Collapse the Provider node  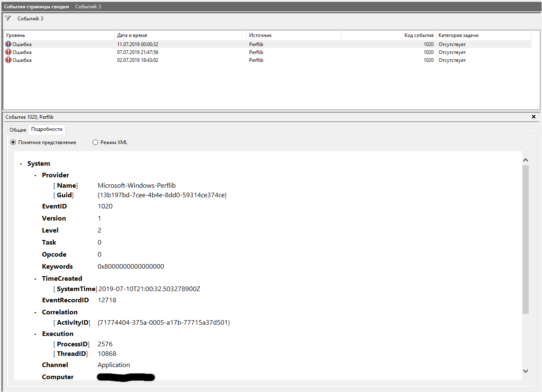pos(35,175)
